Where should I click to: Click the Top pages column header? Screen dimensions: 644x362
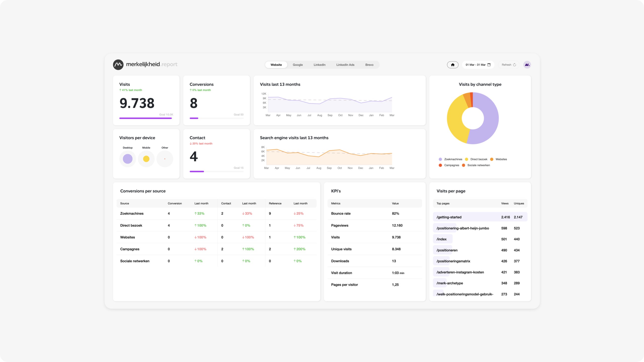pyautogui.click(x=443, y=203)
